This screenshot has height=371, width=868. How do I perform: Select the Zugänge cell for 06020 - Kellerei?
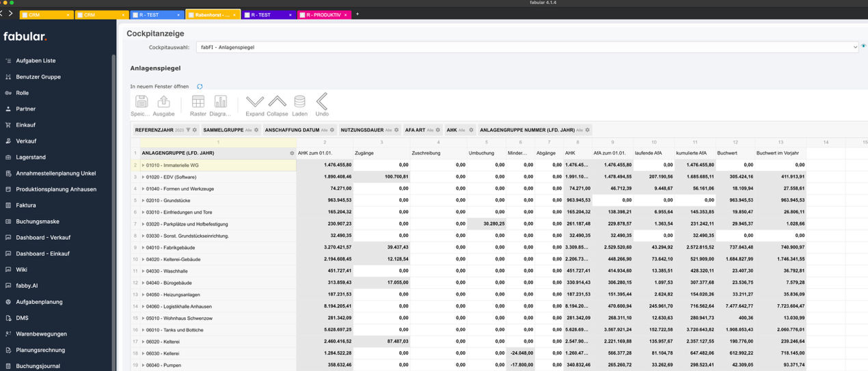point(381,341)
